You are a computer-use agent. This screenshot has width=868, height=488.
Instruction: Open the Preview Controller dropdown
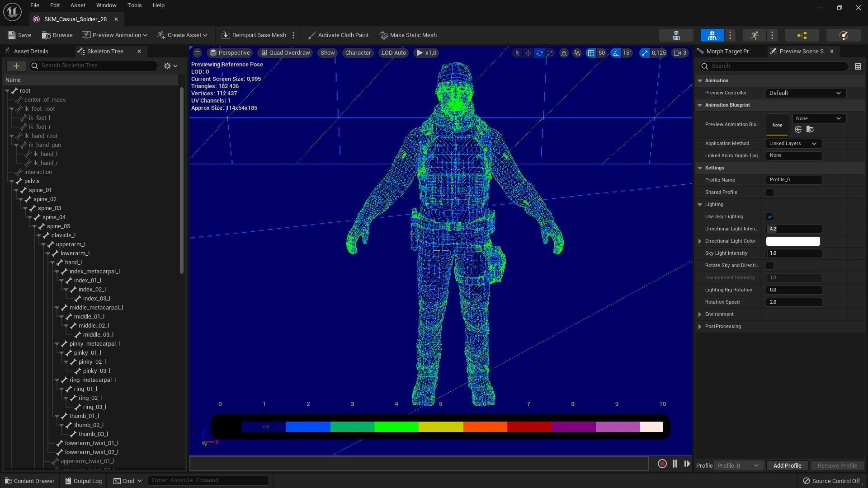click(805, 93)
